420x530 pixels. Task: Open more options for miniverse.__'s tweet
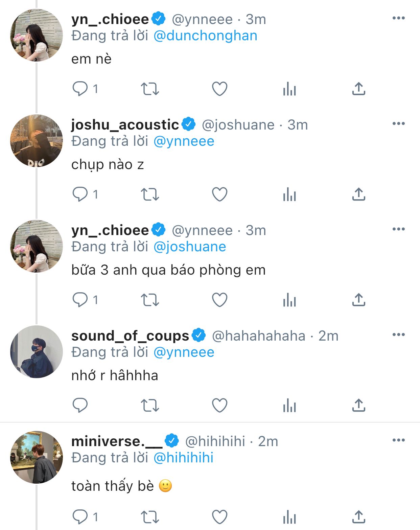click(x=398, y=440)
